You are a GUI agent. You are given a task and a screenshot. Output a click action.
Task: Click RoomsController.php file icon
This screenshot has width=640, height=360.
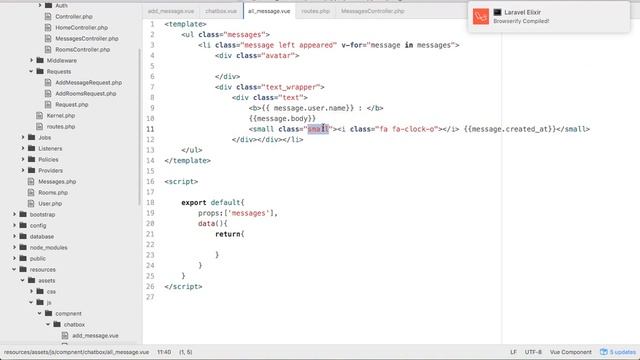click(x=48, y=49)
